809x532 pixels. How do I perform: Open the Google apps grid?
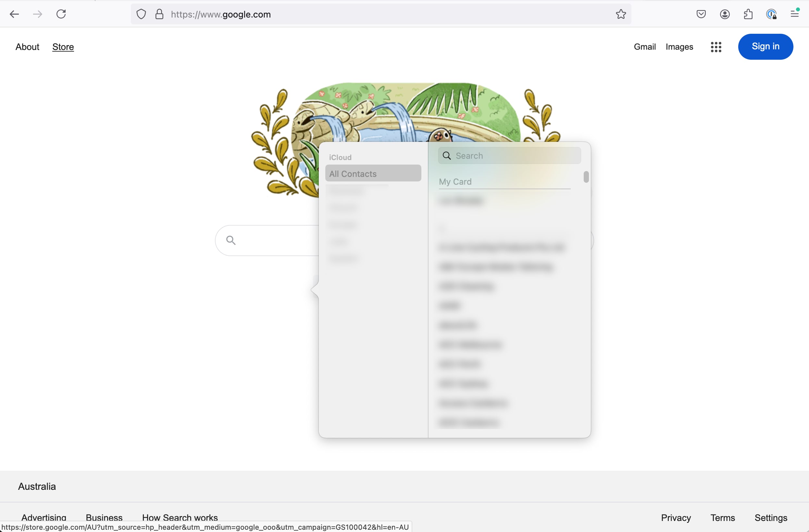click(716, 47)
